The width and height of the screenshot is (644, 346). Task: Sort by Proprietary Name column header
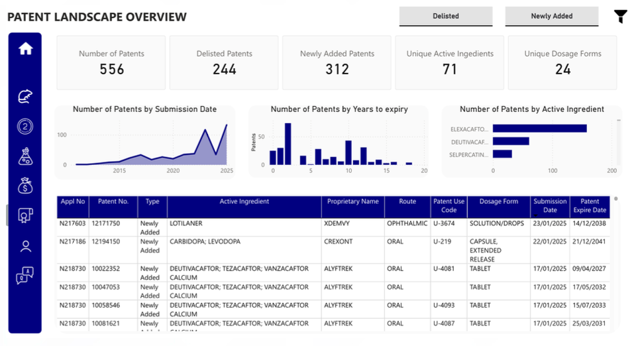[352, 207]
